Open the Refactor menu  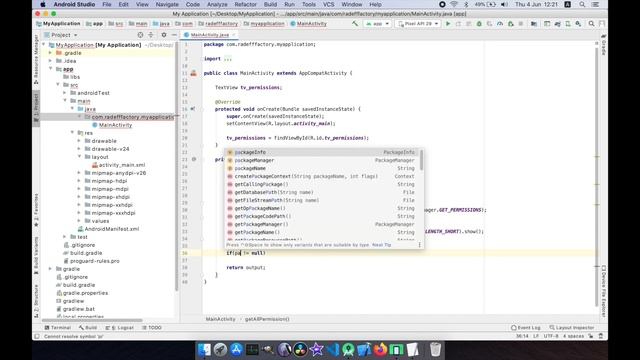[245, 4]
